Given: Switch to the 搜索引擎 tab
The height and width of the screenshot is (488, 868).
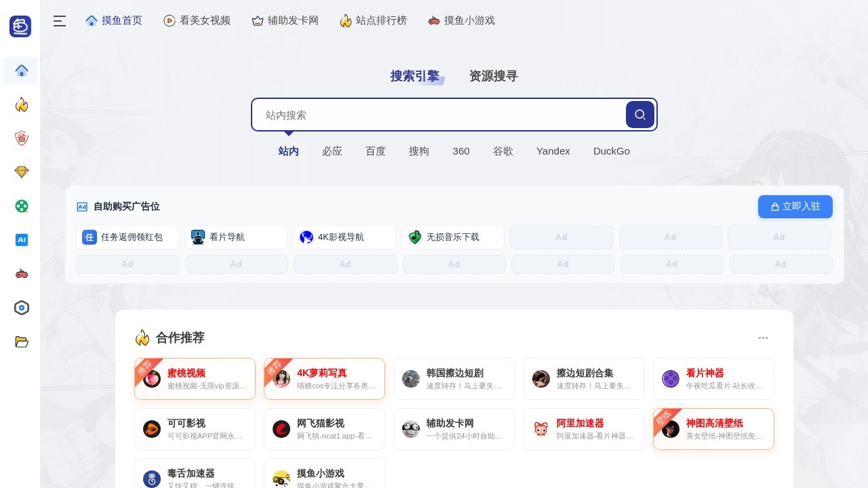Looking at the screenshot, I should (x=415, y=76).
